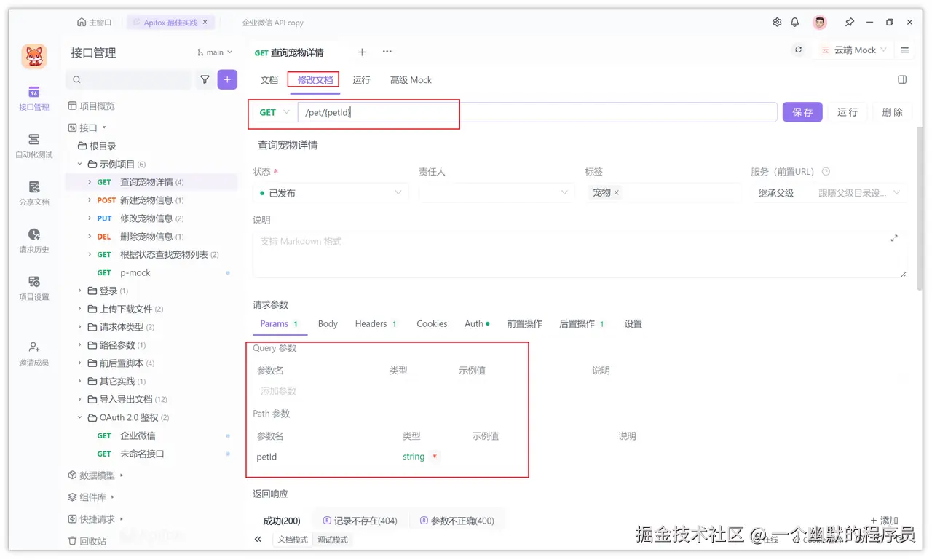The image size is (932, 560).
Task: Click the string type of petId
Action: point(414,457)
